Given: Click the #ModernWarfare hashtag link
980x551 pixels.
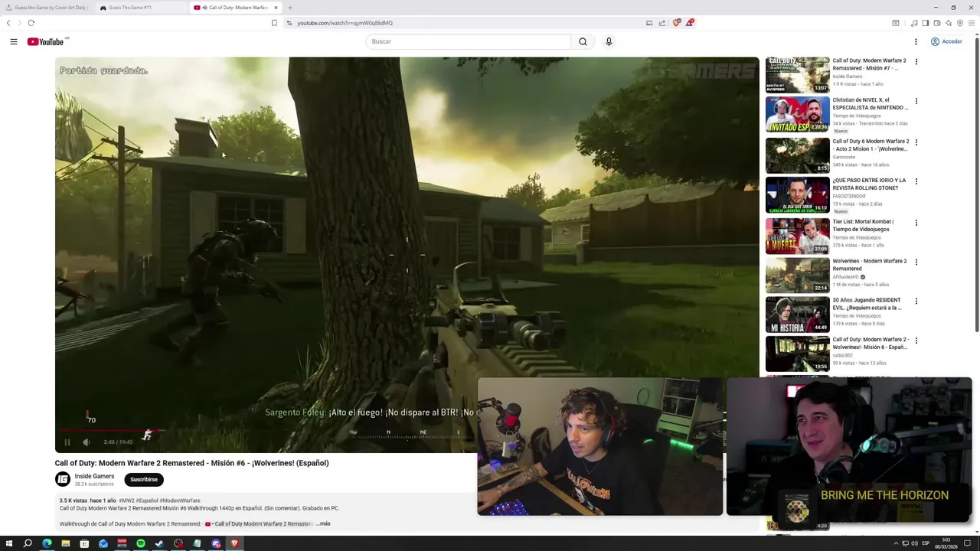Looking at the screenshot, I should [180, 500].
